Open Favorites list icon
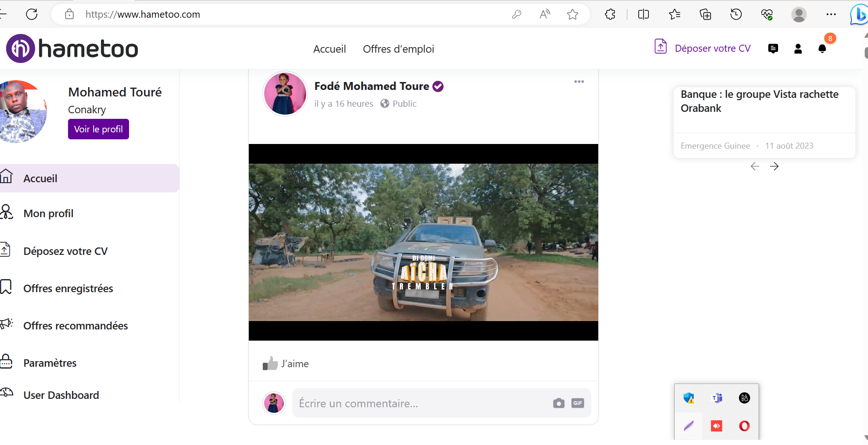Viewport: 868px width, 445px height. click(674, 14)
